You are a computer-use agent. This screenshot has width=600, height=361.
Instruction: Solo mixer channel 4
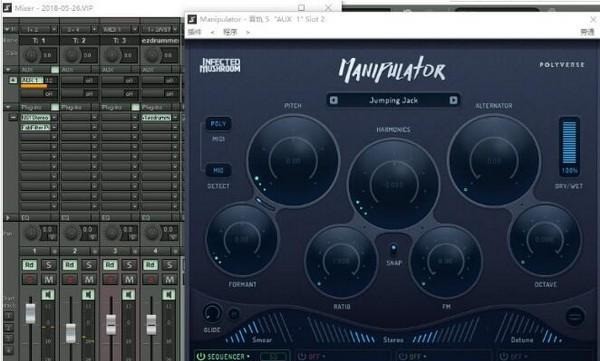pyautogui.click(x=170, y=265)
